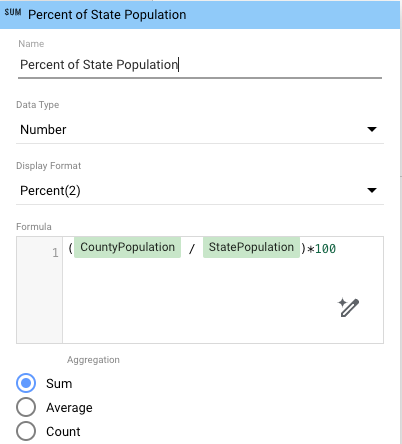Click the Count label text
Image resolution: width=402 pixels, height=444 pixels.
63,432
